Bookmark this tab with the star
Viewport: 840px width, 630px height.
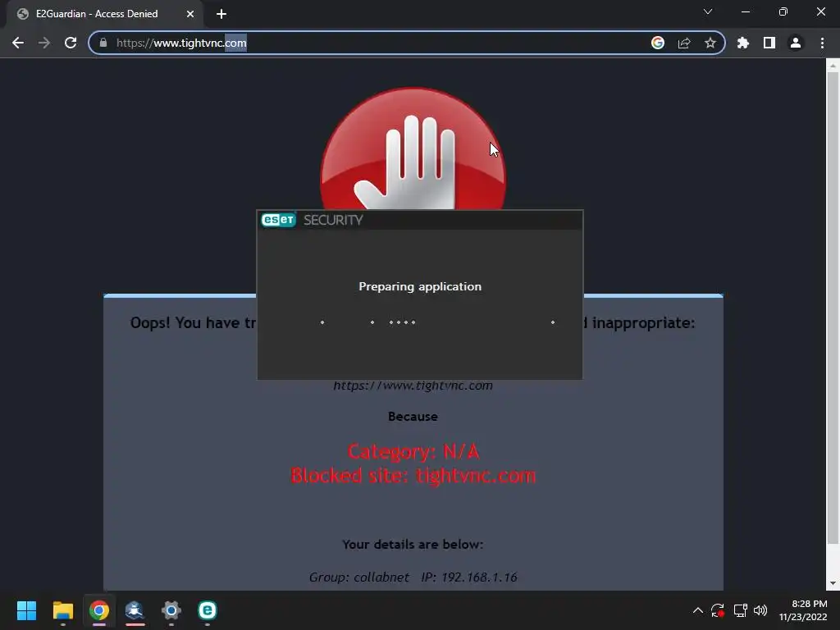pos(710,43)
